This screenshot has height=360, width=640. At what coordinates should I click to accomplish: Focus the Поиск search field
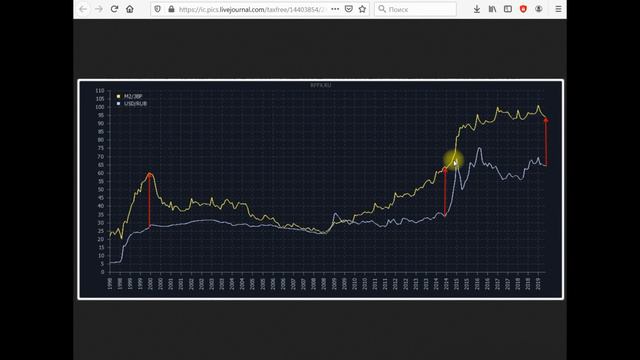[x=416, y=9]
